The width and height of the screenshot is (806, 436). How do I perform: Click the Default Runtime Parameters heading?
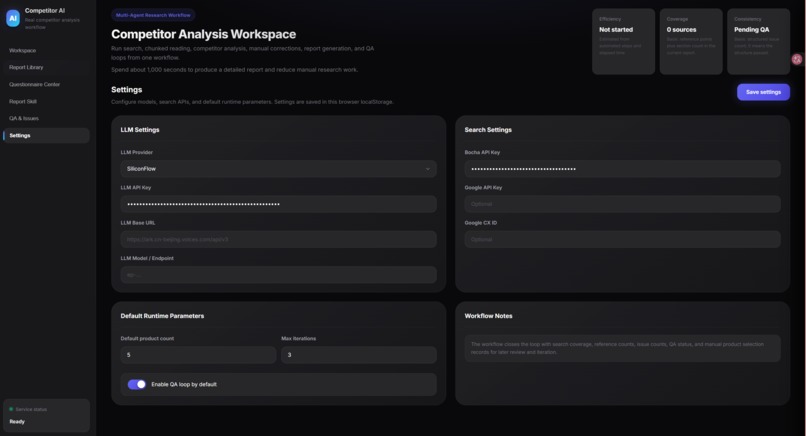pos(162,316)
